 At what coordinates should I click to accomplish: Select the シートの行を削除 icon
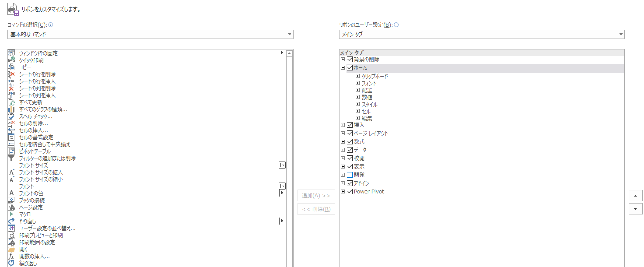coord(11,74)
